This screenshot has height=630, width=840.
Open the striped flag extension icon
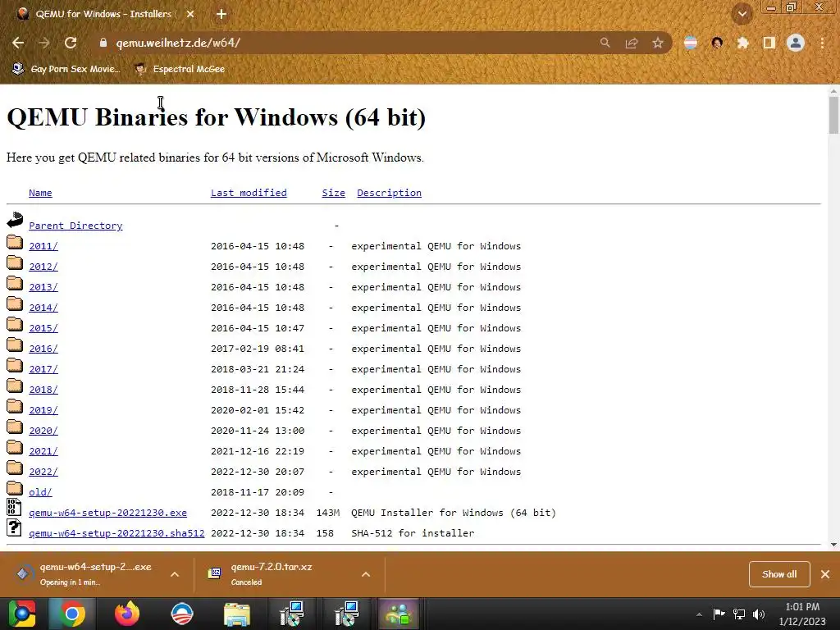[691, 43]
